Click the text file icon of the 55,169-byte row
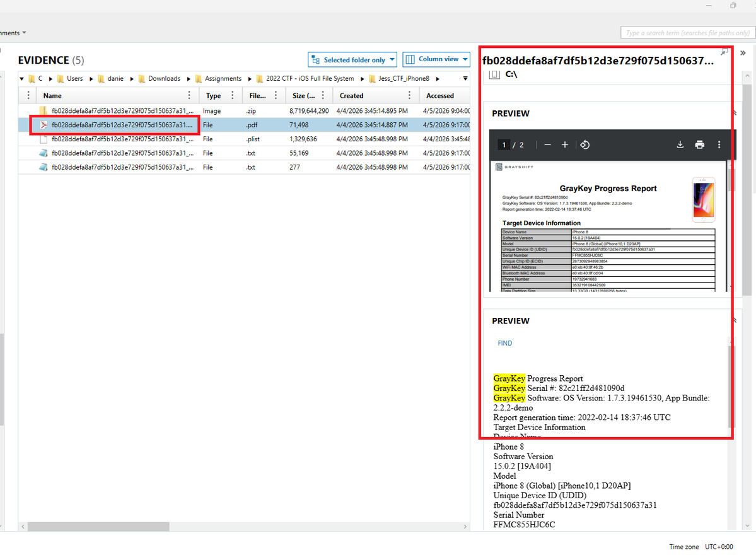Viewport: 756px width, 555px height. click(44, 153)
